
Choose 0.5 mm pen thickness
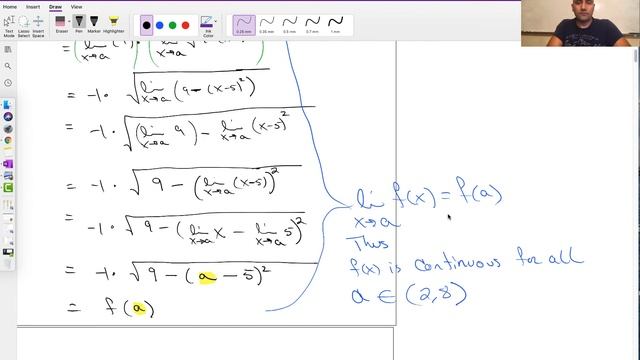pyautogui.click(x=290, y=25)
